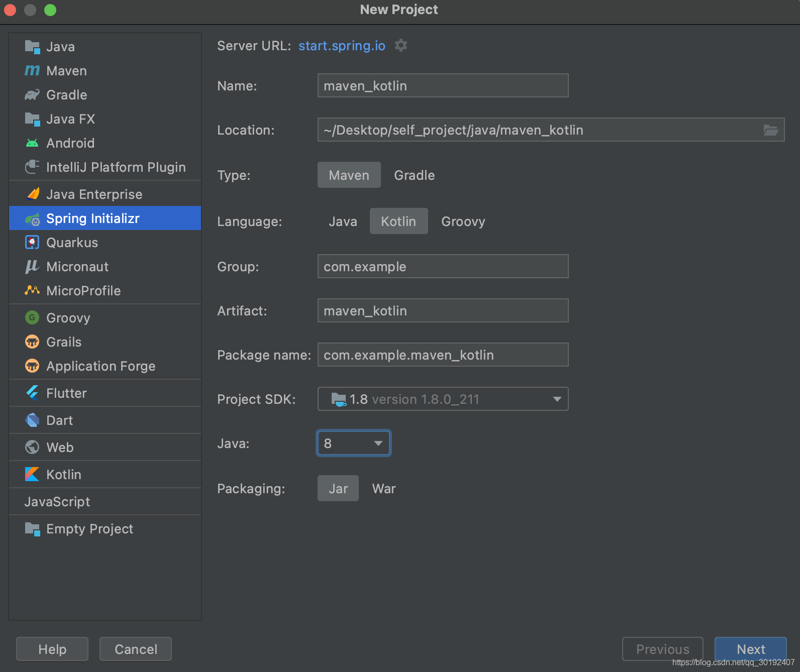Select IntelliJ Platform Plugin entry
This screenshot has height=672, width=800.
pyautogui.click(x=105, y=167)
